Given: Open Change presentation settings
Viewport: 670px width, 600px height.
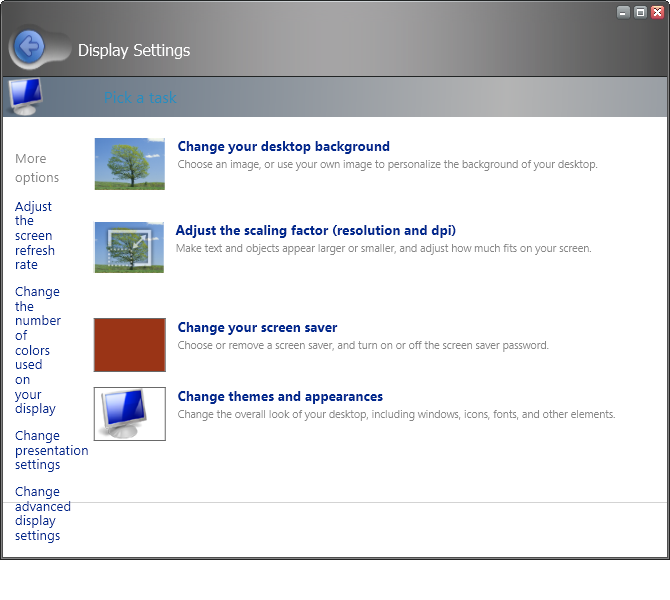Looking at the screenshot, I should 51,450.
